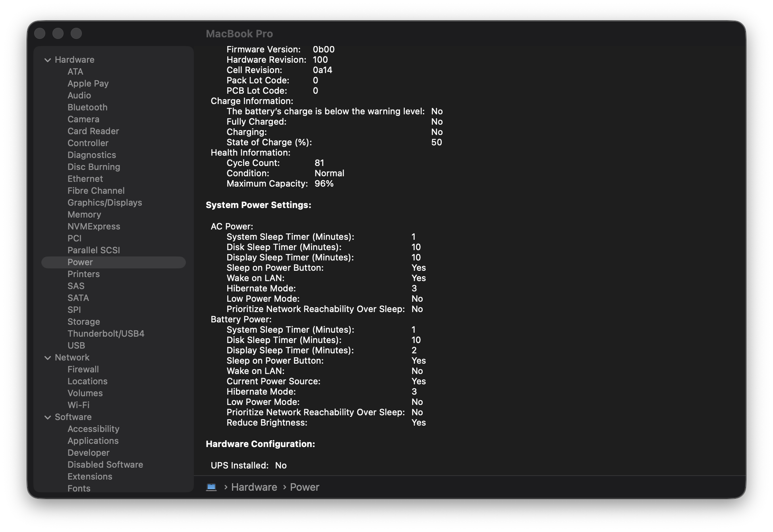View Storage details
This screenshot has width=773, height=532.
[83, 322]
